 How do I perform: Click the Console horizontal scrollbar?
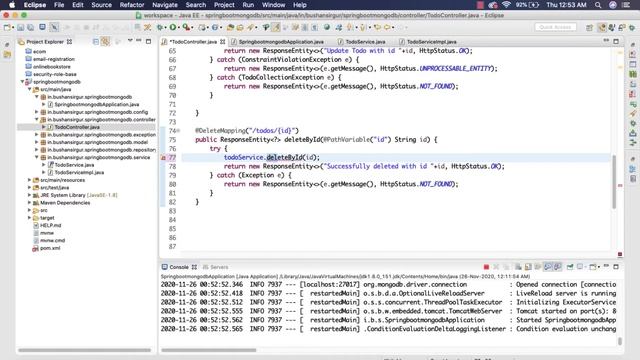pos(209,350)
